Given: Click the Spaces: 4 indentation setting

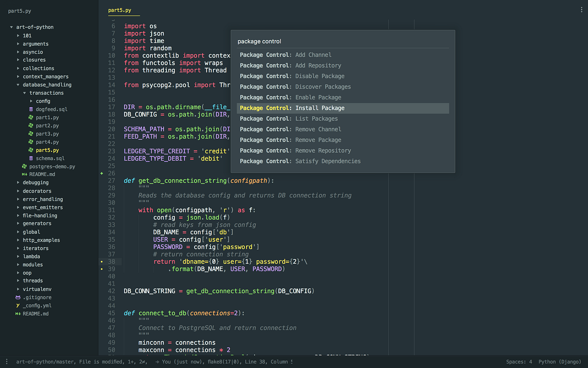Looking at the screenshot, I should [x=519, y=362].
